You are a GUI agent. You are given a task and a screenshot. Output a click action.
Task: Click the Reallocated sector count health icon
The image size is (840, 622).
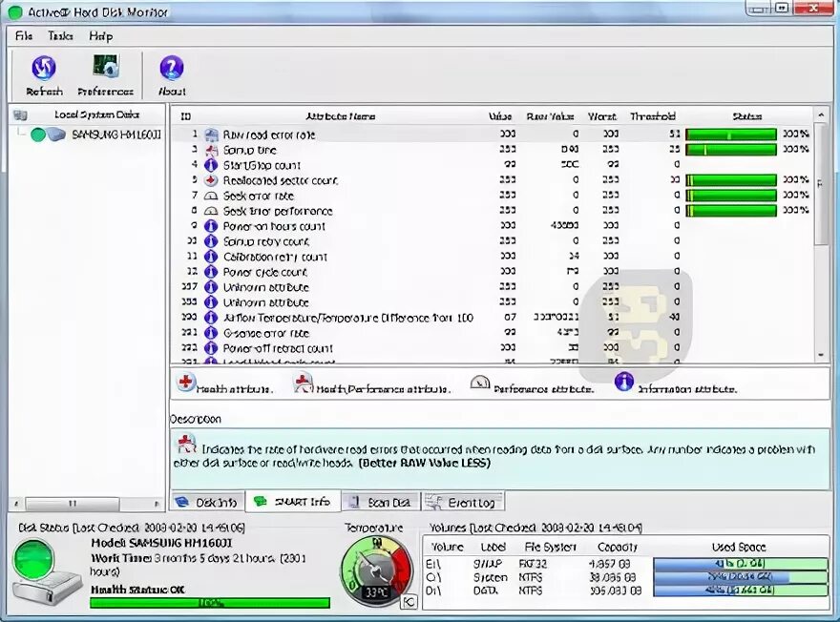pos(212,180)
